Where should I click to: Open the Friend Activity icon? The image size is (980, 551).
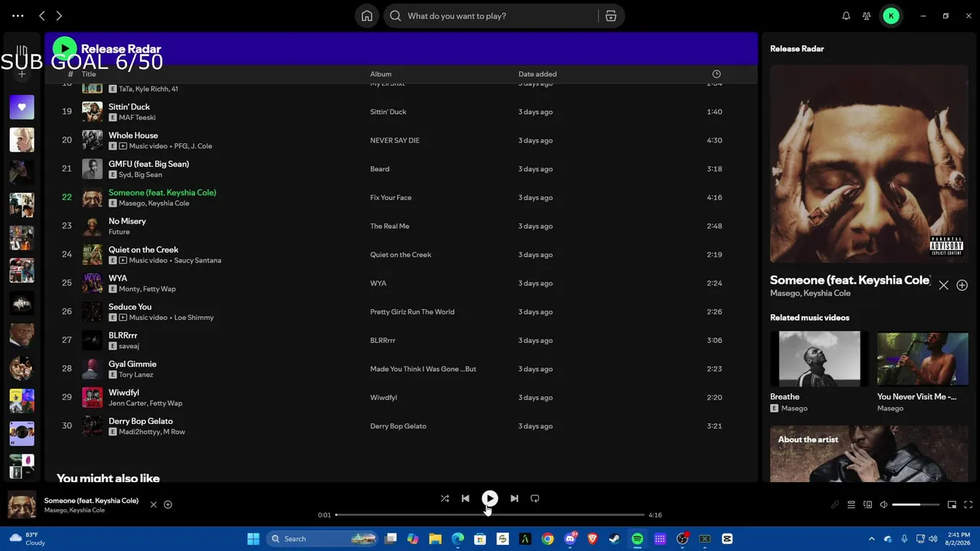pyautogui.click(x=867, y=16)
